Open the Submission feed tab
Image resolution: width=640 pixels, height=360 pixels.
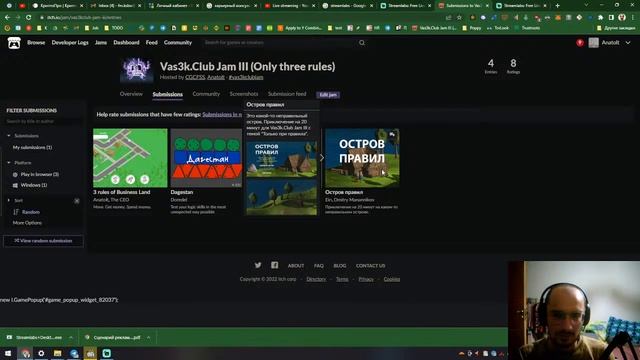coord(287,94)
